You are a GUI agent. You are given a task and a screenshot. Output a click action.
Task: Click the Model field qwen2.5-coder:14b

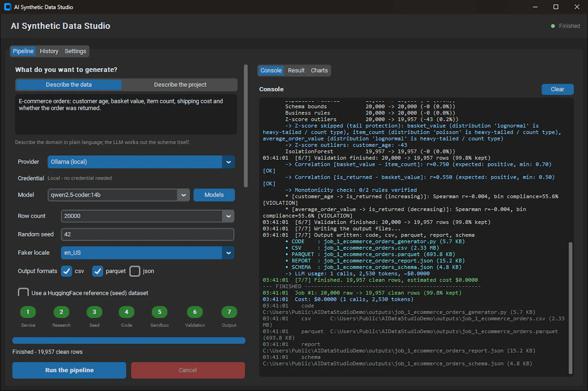point(112,195)
